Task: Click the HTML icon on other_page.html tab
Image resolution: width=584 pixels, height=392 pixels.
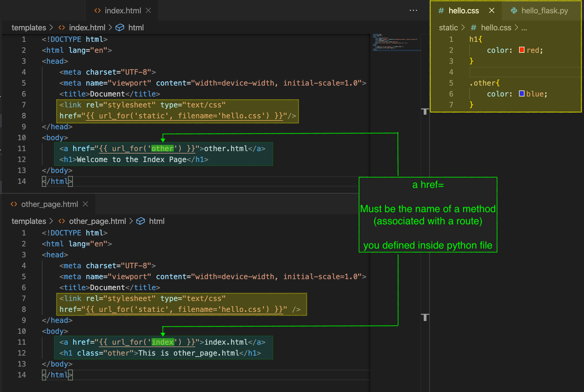Action: tap(13, 204)
